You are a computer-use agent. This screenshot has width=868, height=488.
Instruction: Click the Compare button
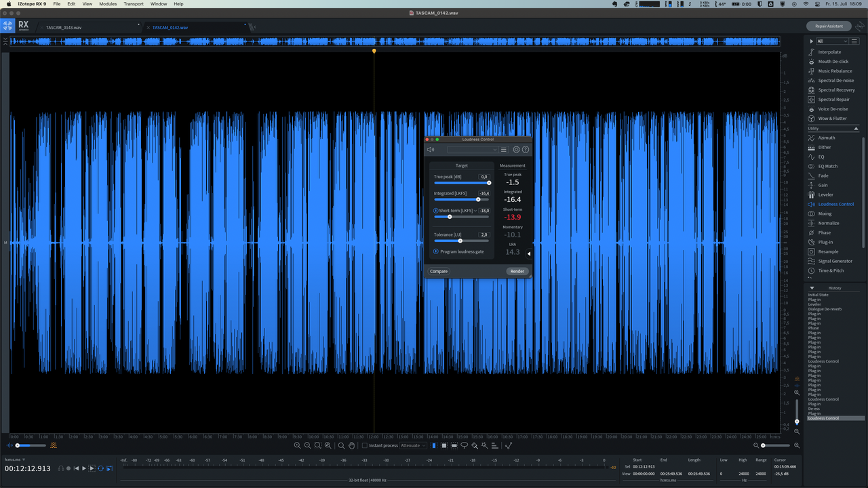click(x=439, y=271)
